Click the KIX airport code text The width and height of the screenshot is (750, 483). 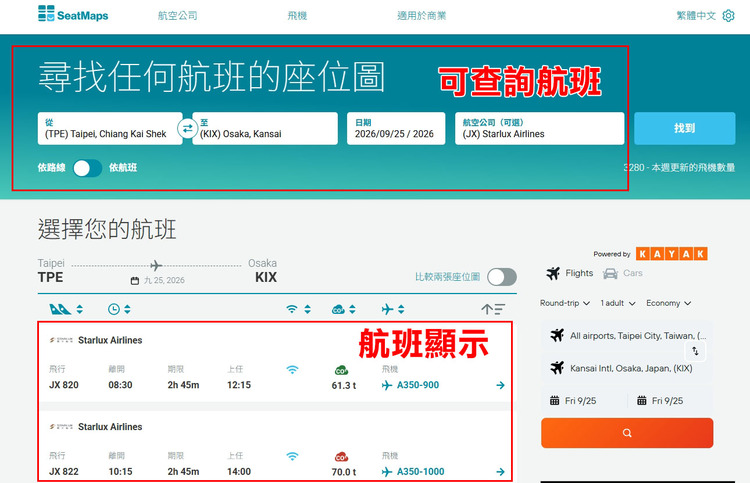pyautogui.click(x=266, y=277)
